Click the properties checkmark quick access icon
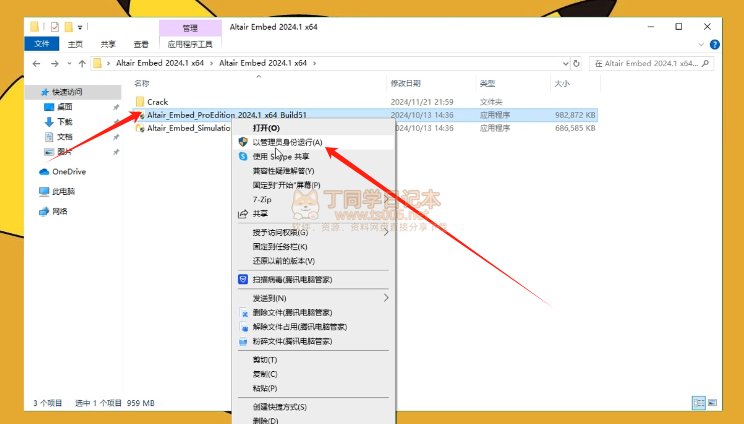 (55, 27)
